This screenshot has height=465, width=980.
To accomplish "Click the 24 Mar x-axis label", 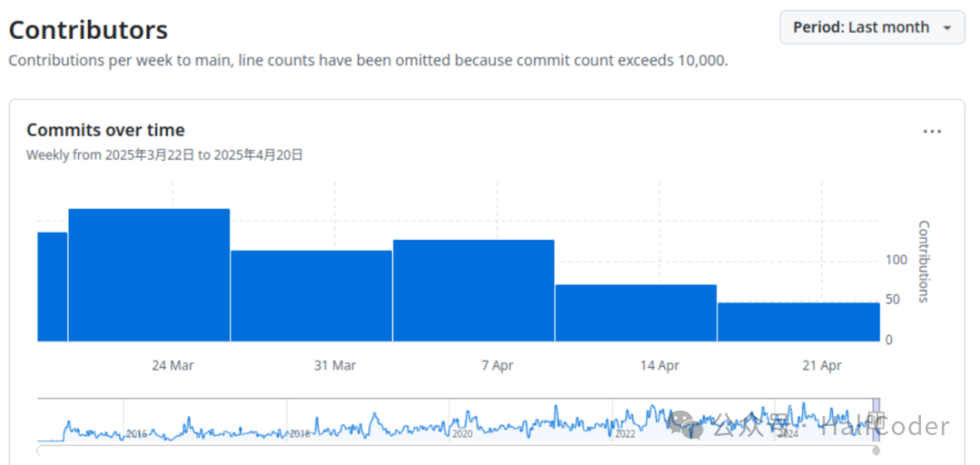I will click(x=172, y=365).
